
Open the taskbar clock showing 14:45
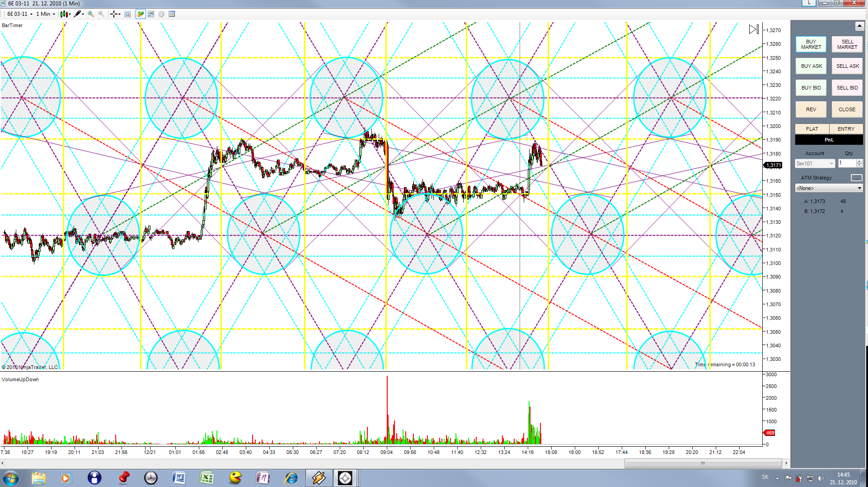tap(843, 478)
